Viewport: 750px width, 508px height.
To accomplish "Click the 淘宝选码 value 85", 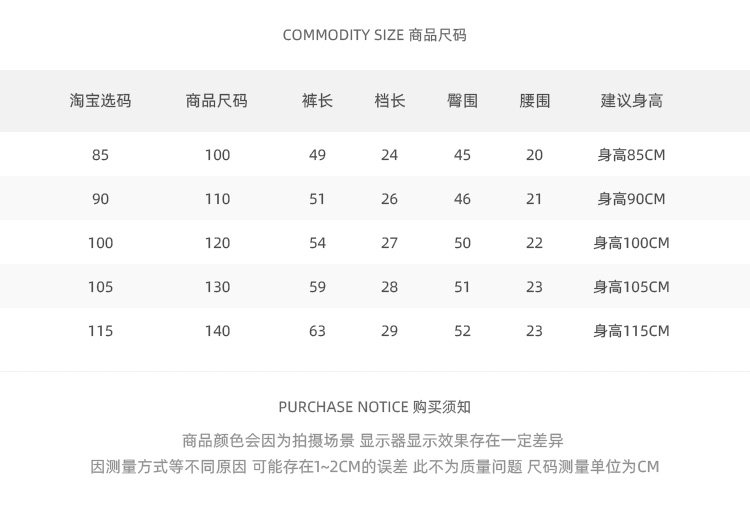I will pos(100,155).
